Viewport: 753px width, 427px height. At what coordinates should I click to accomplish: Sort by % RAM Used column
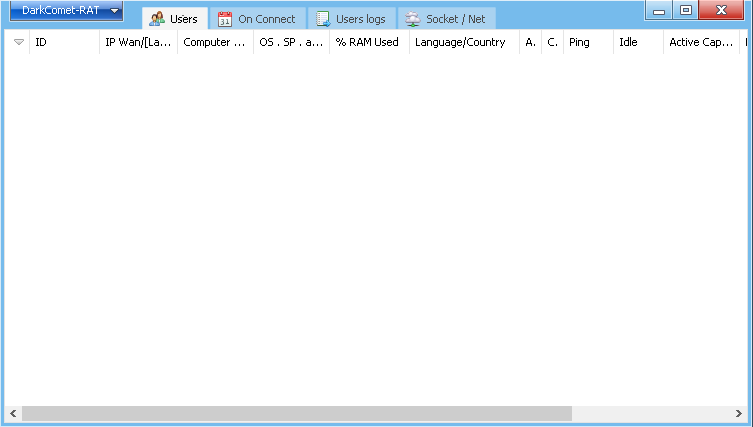click(x=368, y=43)
